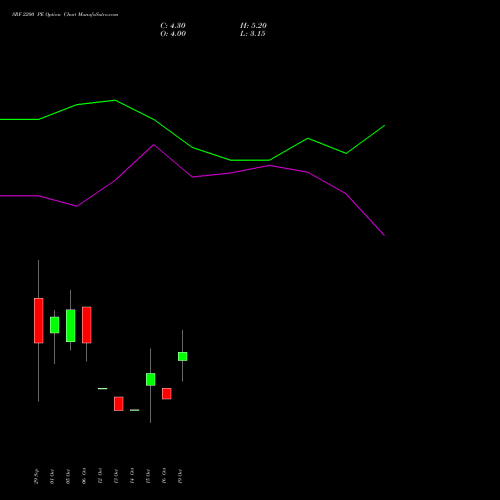Select the red candle on 06 Oct
500x500 pixels.
[87, 325]
